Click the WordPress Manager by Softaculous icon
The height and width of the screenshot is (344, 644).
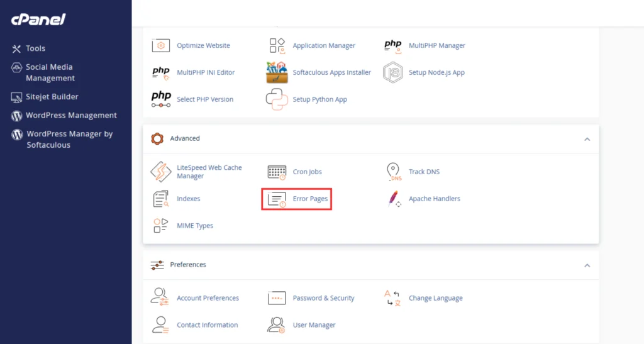coord(17,134)
